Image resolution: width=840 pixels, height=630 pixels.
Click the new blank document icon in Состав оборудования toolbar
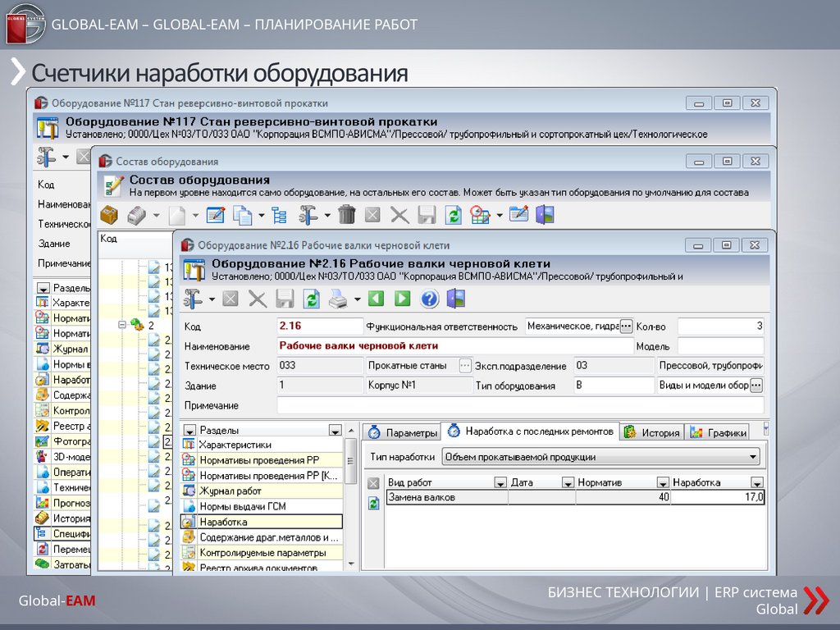tap(177, 216)
